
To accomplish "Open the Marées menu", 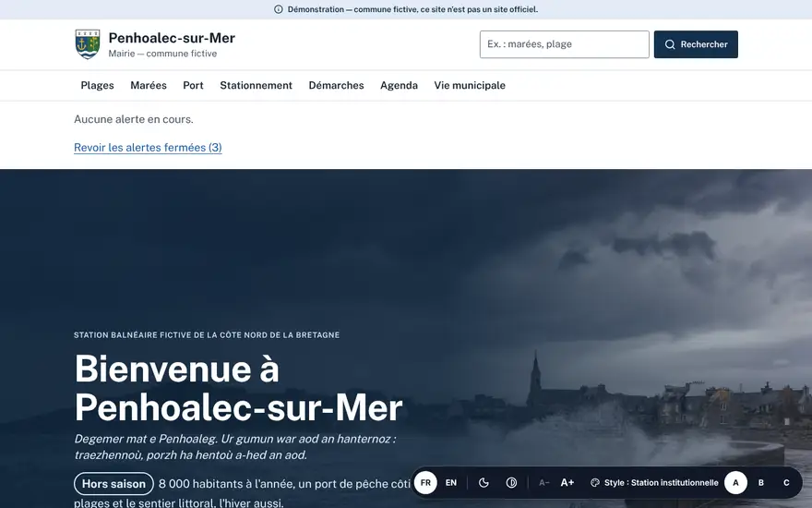I will [x=149, y=86].
